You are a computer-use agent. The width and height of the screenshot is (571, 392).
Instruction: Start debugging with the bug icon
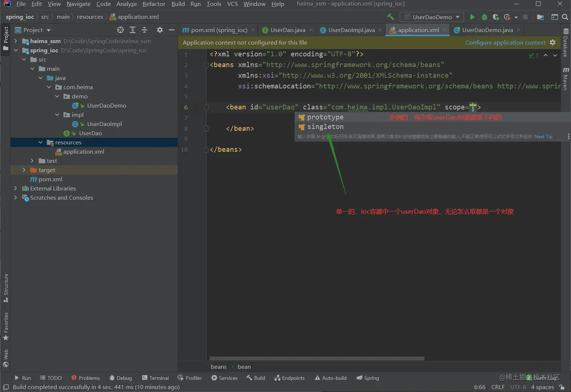(484, 17)
